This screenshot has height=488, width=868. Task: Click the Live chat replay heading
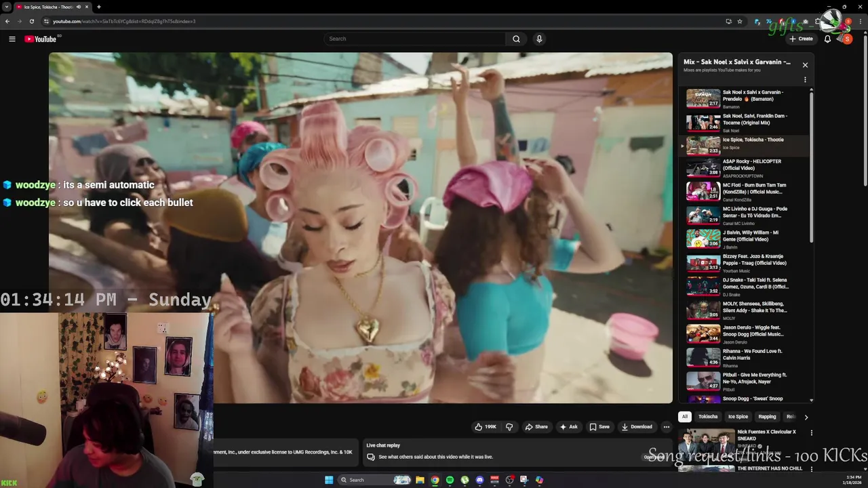[x=383, y=445]
